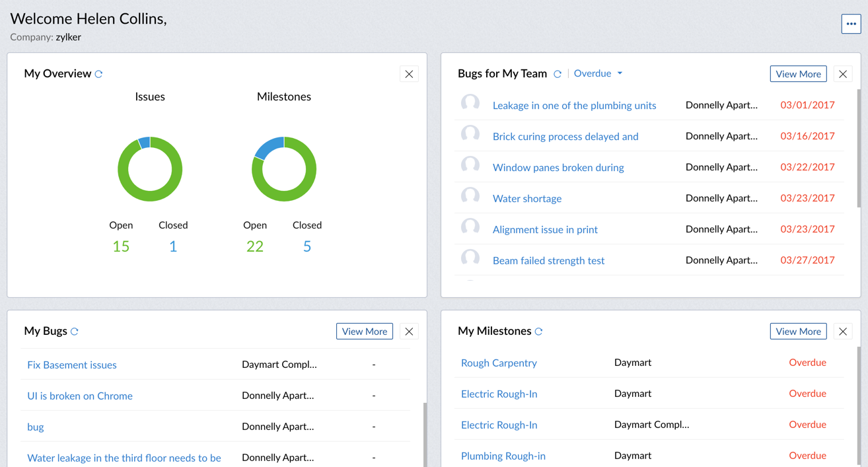The width and height of the screenshot is (868, 467).
Task: Click avatar beside Beam failed strength test
Action: [470, 259]
